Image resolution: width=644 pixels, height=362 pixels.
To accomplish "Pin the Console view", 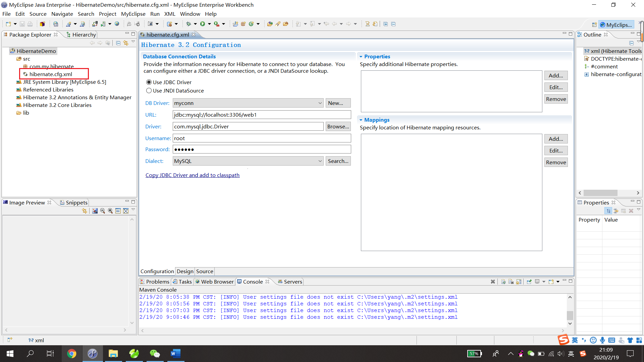I will coord(529,282).
